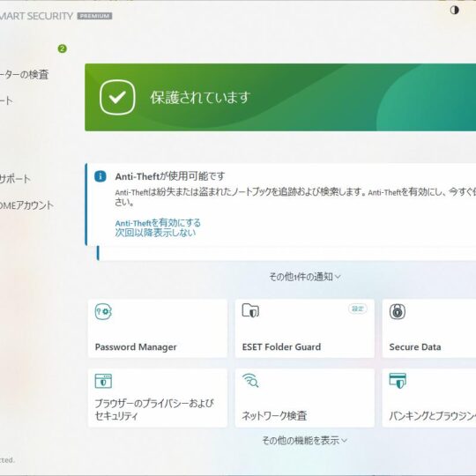
Task: Toggle the dark/light contrast mode icon
Action: click(454, 10)
